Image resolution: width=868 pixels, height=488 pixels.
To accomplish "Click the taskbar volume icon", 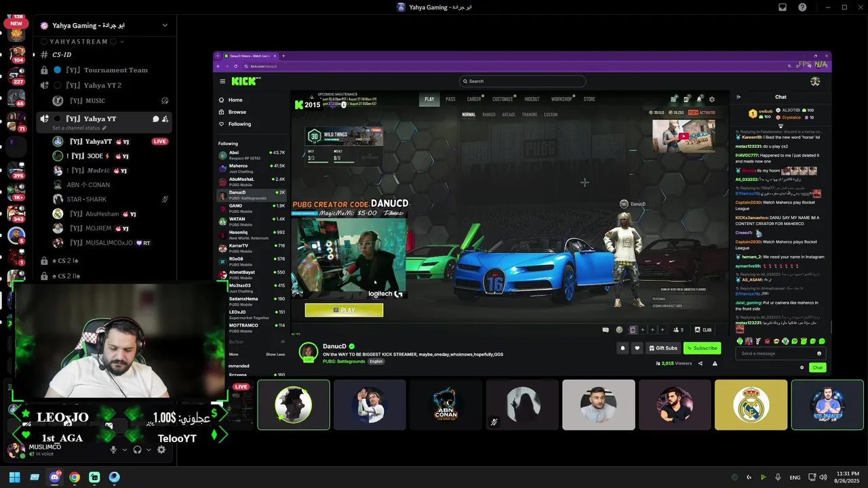I will coord(823,477).
